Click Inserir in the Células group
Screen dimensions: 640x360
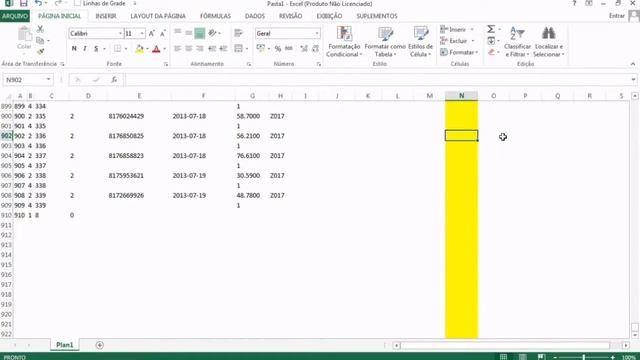pyautogui.click(x=457, y=29)
